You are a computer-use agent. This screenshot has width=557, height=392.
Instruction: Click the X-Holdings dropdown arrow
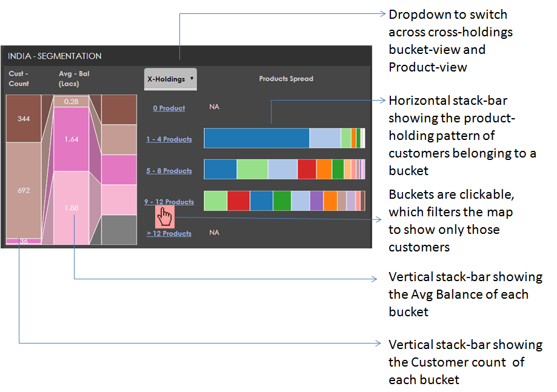tap(192, 79)
